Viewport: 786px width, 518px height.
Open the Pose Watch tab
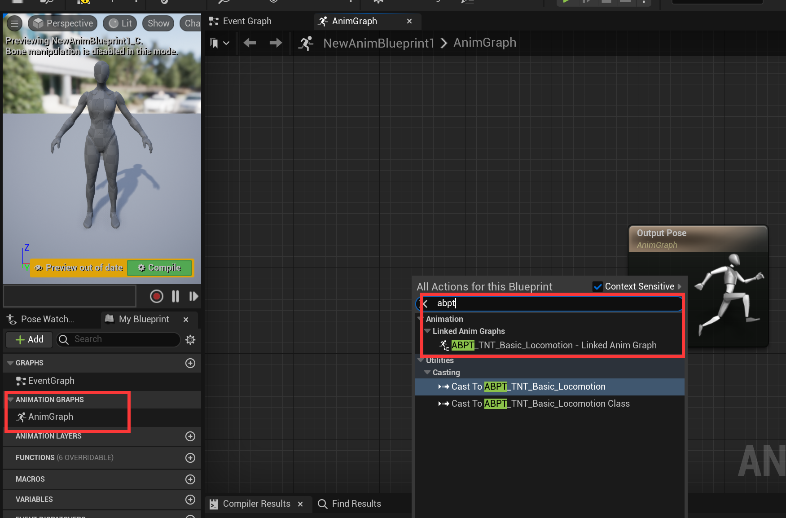coord(41,319)
